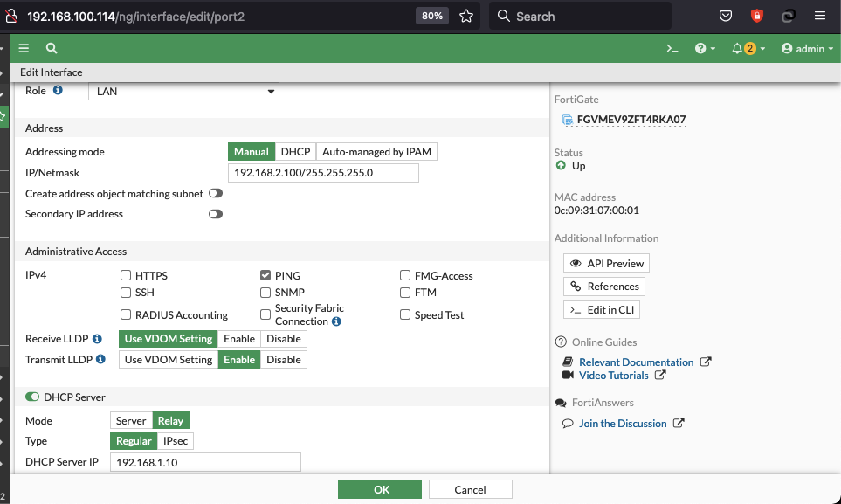The image size is (841, 504).
Task: Open the Pocket icon in browser toolbar
Action: pos(726,16)
